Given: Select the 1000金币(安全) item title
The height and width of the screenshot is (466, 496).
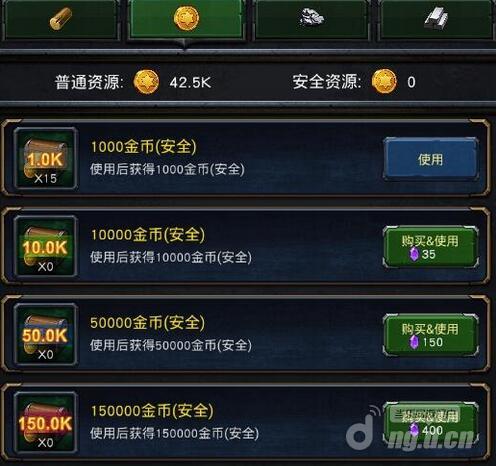Looking at the screenshot, I should (x=144, y=147).
